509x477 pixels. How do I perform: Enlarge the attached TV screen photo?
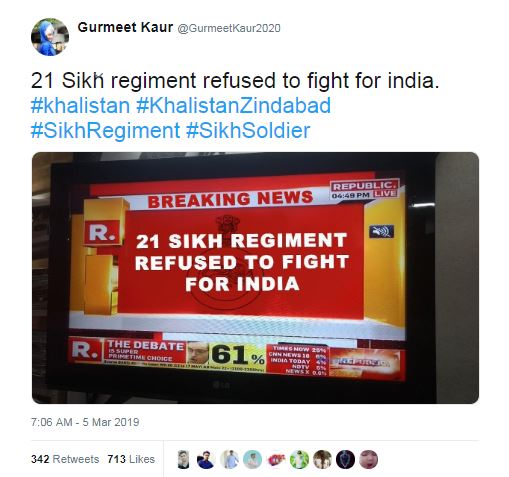click(x=255, y=278)
